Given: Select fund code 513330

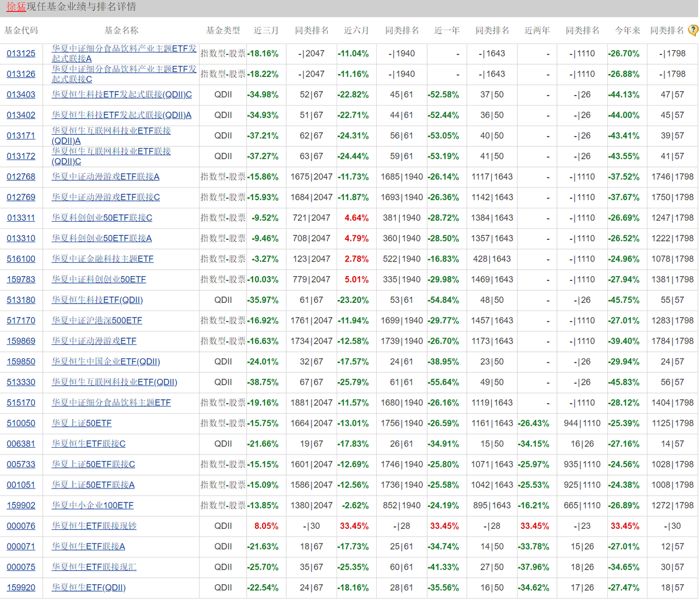Looking at the screenshot, I should (21, 382).
